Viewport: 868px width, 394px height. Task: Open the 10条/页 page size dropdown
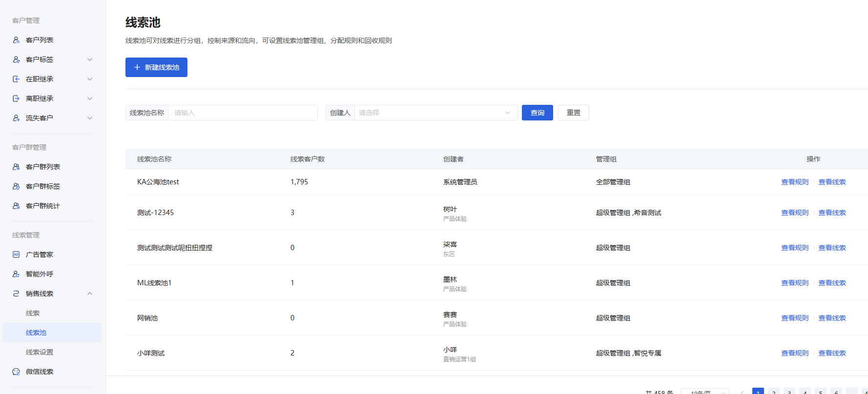click(x=705, y=392)
